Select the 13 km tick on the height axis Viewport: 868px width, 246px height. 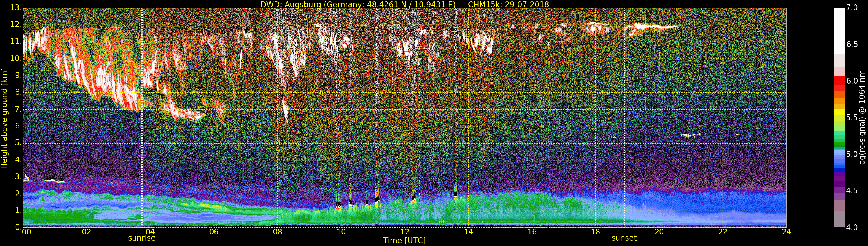pyautogui.click(x=16, y=8)
